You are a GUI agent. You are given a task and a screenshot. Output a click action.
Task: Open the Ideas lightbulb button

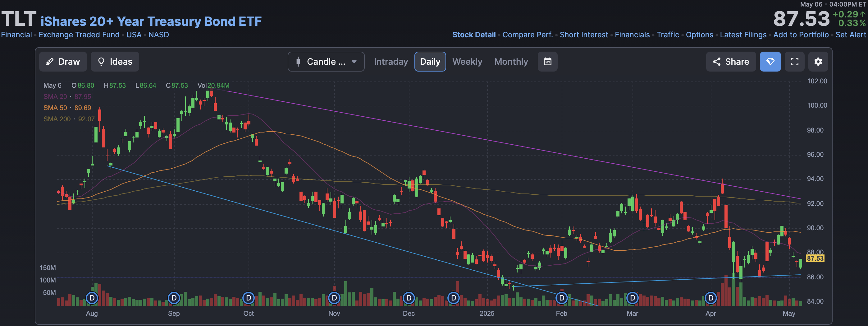[x=115, y=62]
